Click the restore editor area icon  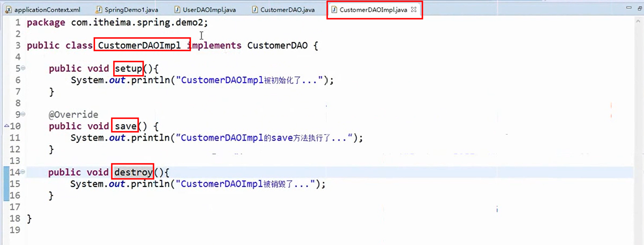(640, 8)
